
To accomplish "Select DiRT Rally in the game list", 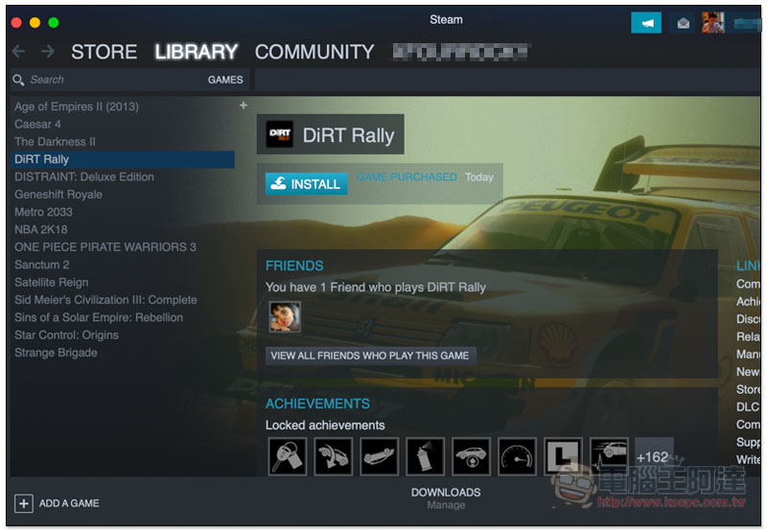I will (123, 159).
